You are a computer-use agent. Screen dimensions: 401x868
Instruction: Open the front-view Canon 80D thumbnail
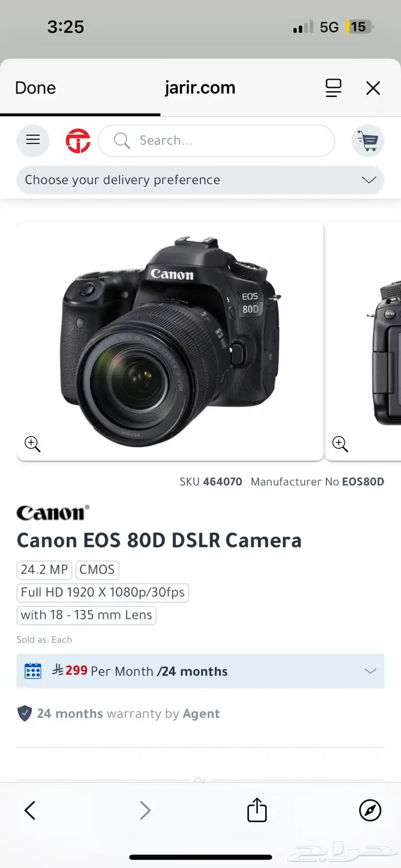(x=170, y=341)
